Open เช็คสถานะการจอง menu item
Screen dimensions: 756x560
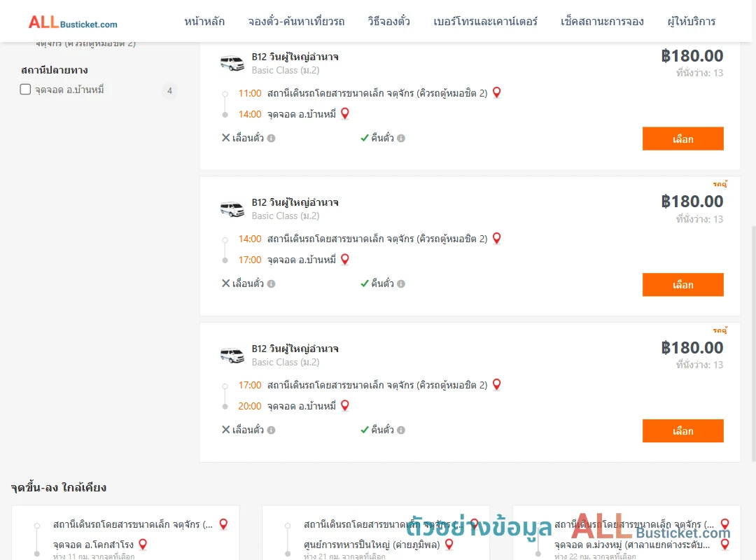[x=602, y=22]
